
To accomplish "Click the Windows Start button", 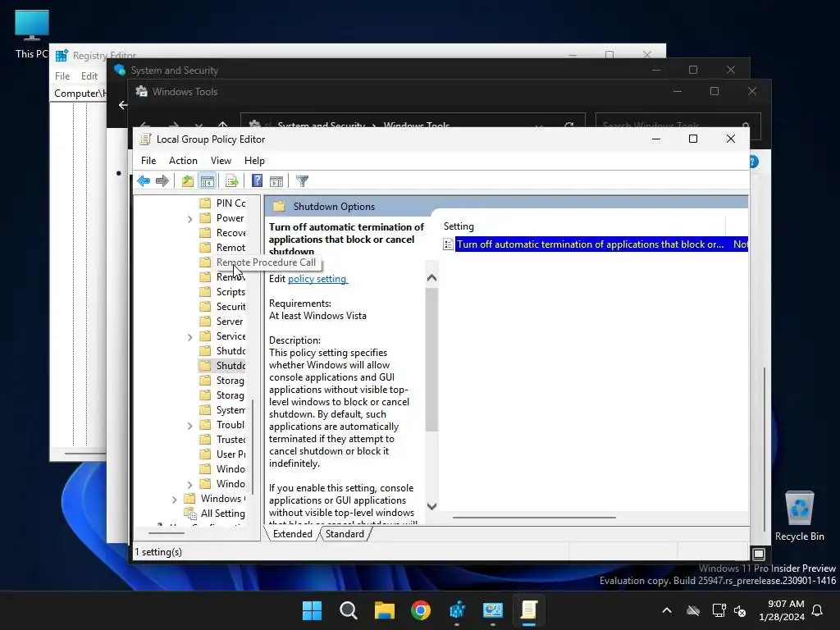I will 312,610.
